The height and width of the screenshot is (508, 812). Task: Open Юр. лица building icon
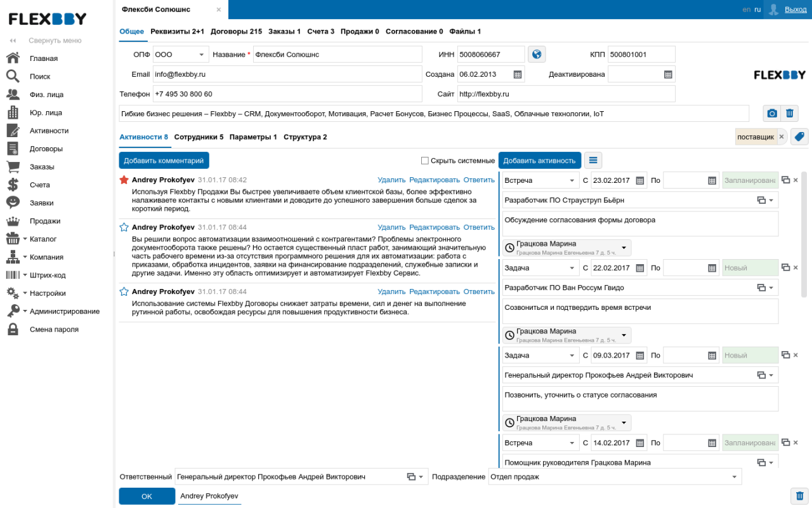[x=13, y=112]
